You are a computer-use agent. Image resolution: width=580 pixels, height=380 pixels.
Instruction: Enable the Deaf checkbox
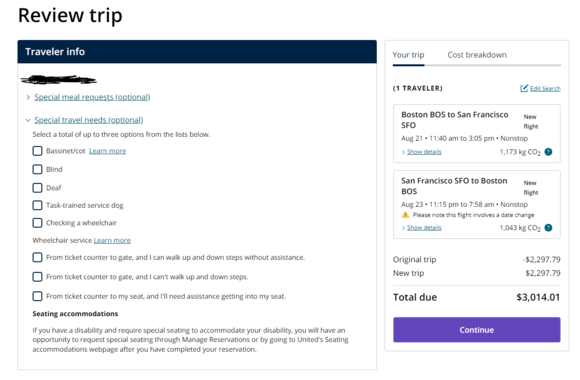(x=37, y=188)
